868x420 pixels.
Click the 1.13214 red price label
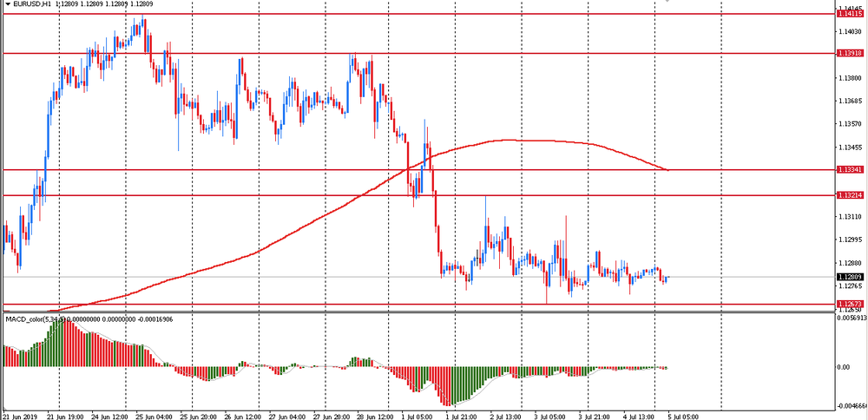pyautogui.click(x=851, y=195)
